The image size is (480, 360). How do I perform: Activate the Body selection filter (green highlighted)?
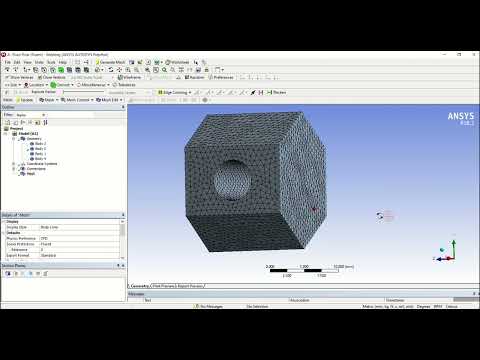point(61,70)
